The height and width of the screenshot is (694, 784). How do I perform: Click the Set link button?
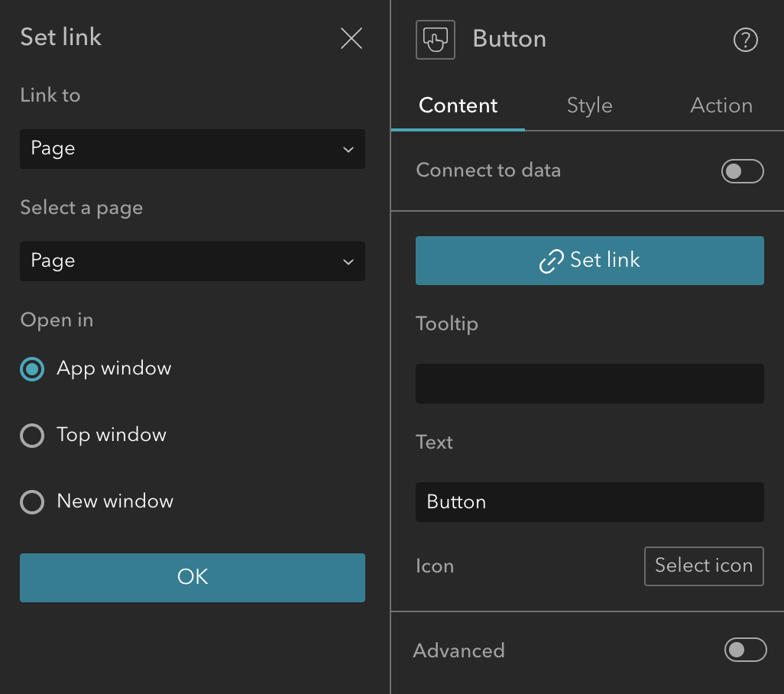tap(589, 261)
